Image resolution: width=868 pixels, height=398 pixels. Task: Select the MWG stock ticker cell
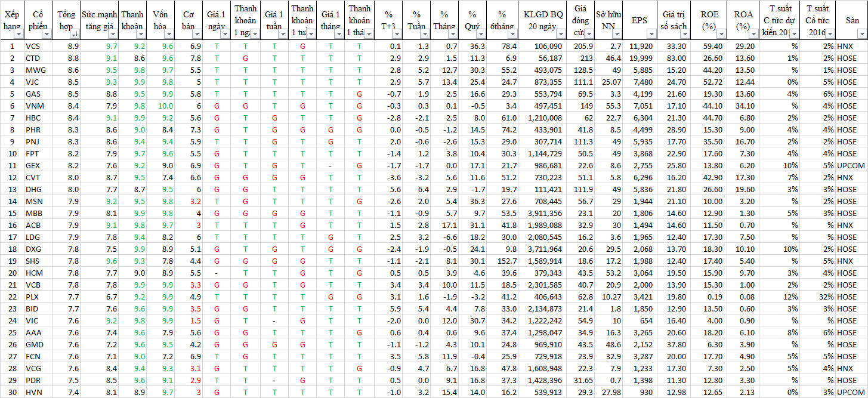[39, 70]
